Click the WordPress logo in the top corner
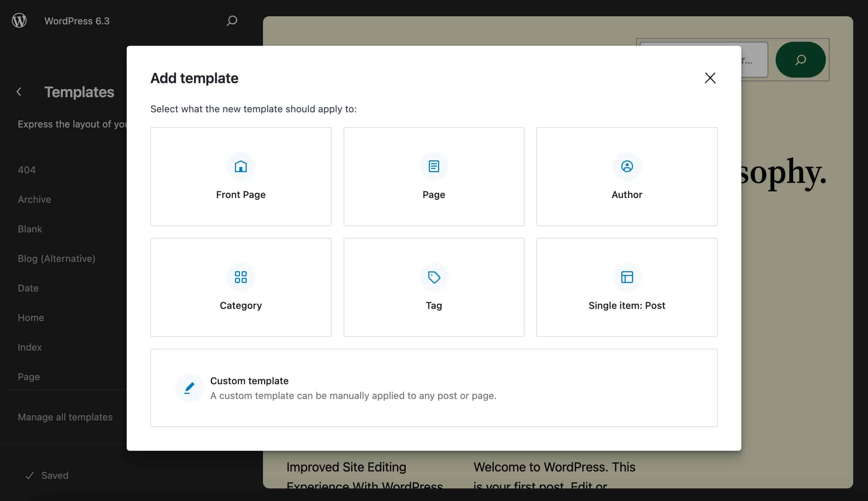The image size is (868, 501). coord(19,21)
